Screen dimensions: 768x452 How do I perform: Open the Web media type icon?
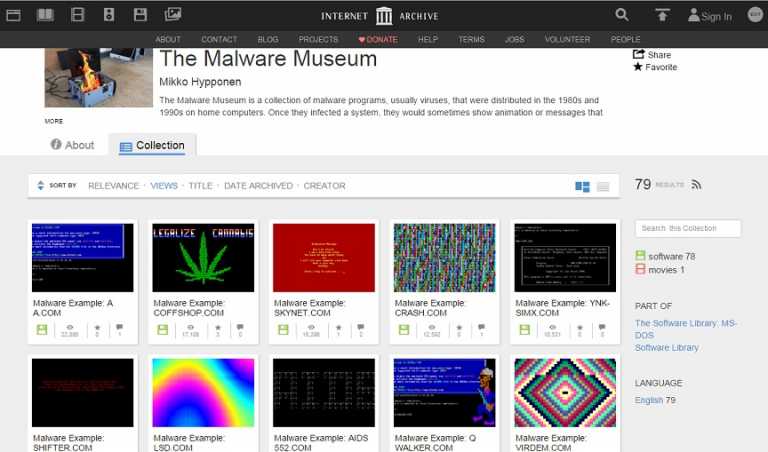(13, 15)
